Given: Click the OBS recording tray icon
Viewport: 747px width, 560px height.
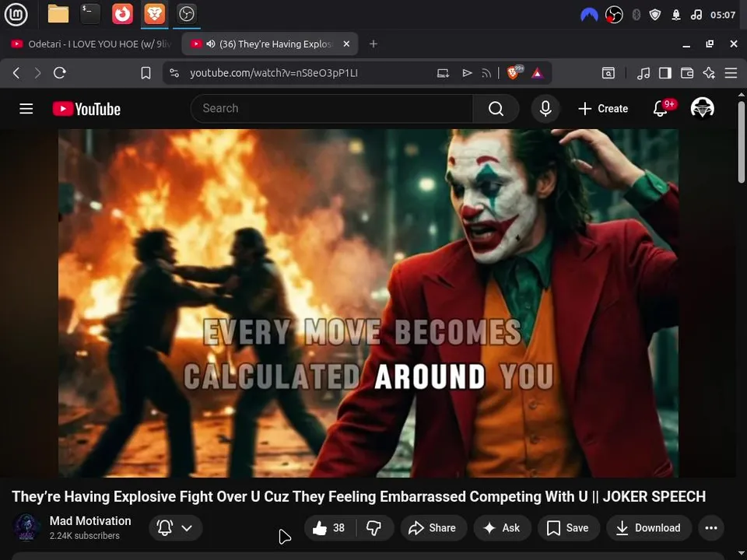Looking at the screenshot, I should point(614,15).
